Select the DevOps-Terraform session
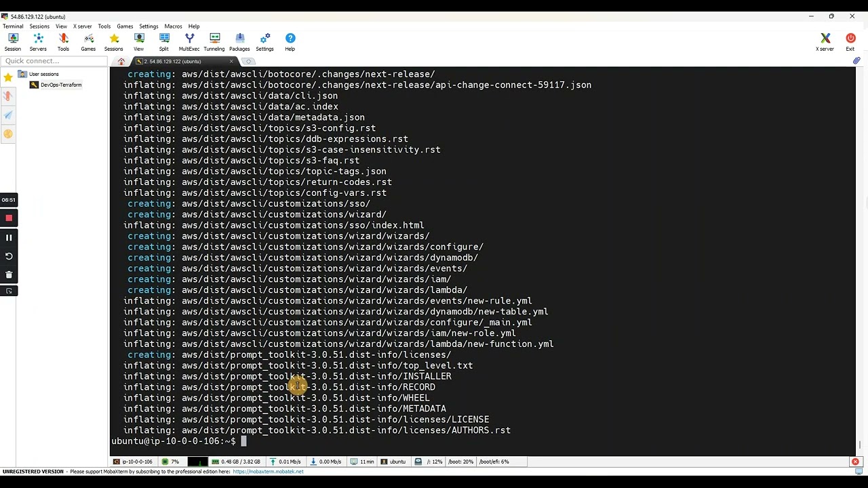Screen dimensions: 868x488 tap(56, 85)
